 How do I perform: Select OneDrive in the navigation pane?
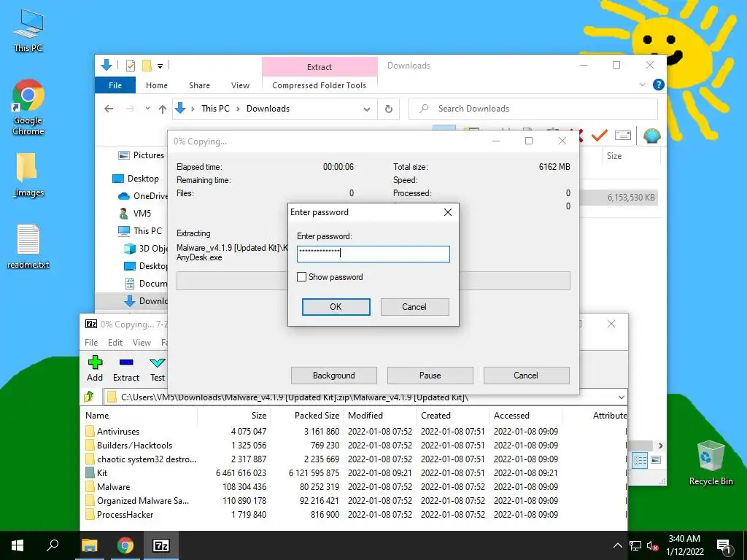[142, 195]
